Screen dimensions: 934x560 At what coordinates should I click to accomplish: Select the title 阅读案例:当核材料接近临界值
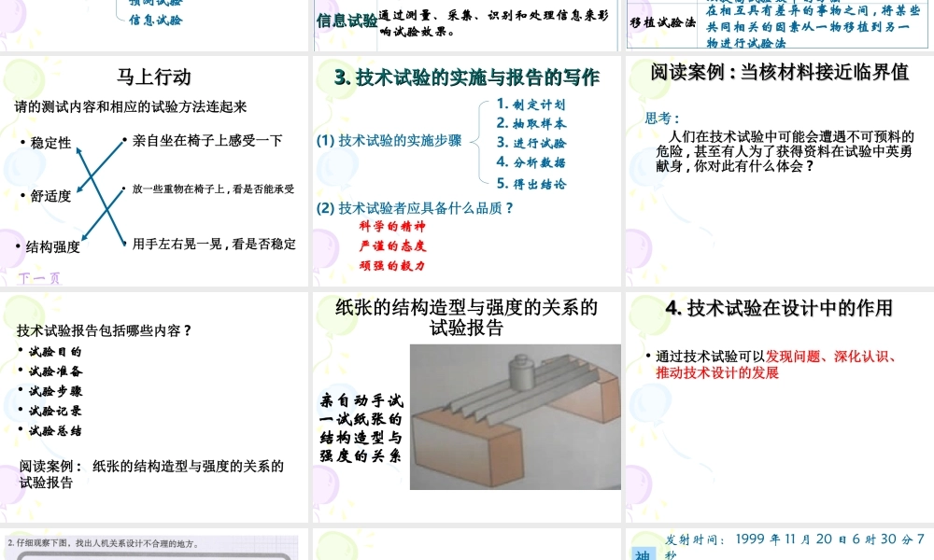click(779, 72)
